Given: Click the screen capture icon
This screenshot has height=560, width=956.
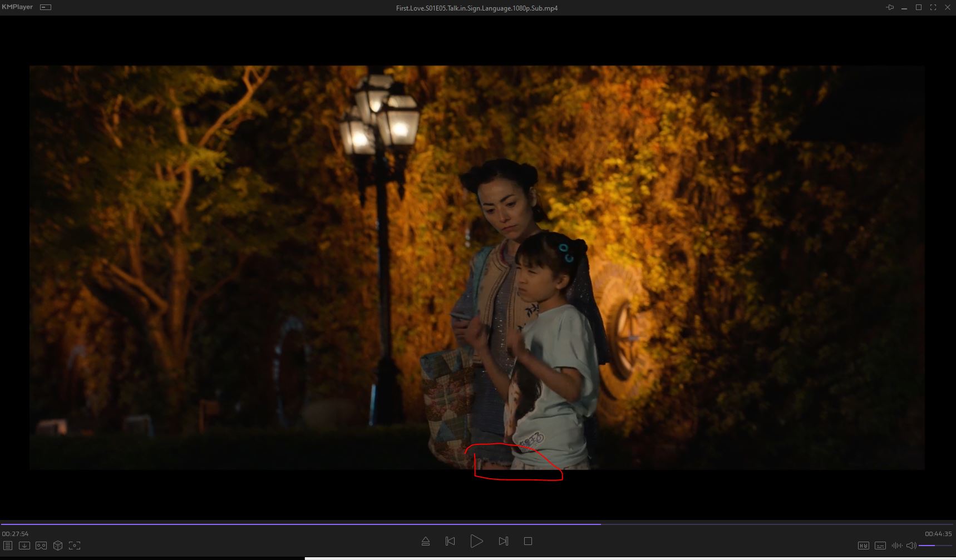Looking at the screenshot, I should (75, 546).
